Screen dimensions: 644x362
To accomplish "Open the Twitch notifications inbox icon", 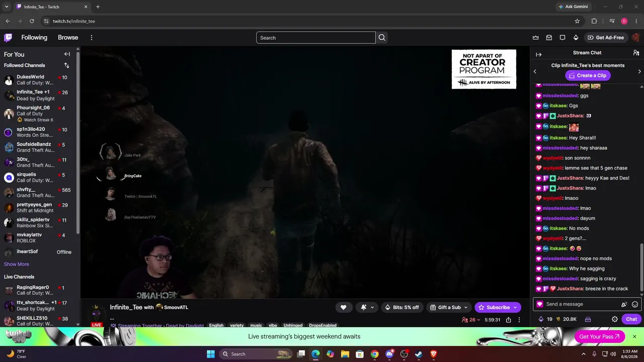I will [x=549, y=38].
